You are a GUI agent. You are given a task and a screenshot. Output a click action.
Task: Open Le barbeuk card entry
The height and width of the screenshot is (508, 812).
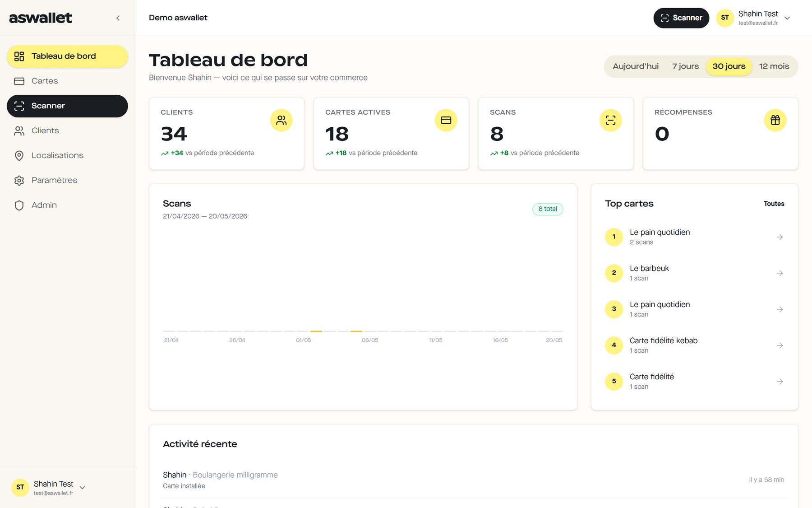point(695,273)
